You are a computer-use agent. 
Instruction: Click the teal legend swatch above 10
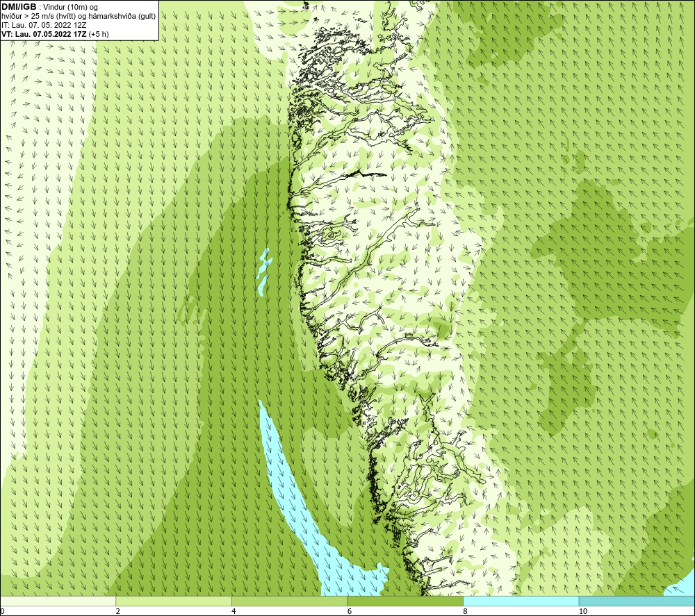coord(637,601)
